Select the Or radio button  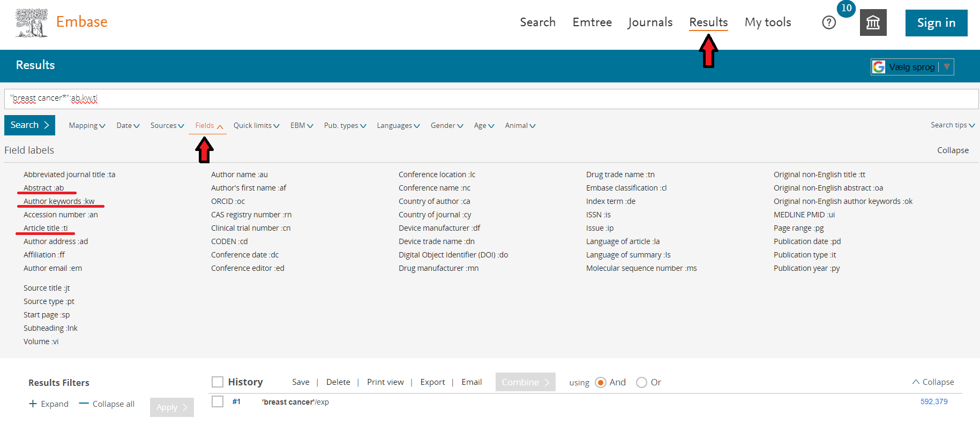pyautogui.click(x=641, y=382)
